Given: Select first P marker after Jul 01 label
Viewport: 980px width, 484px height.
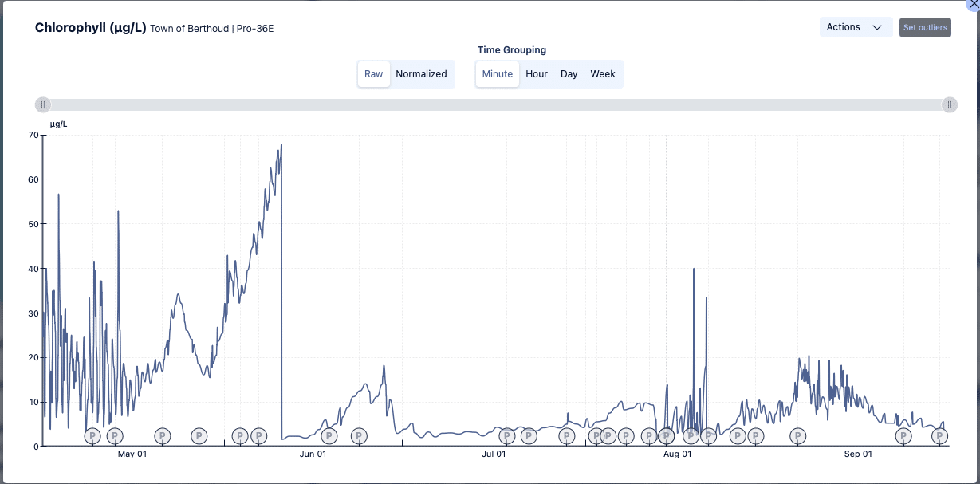Looking at the screenshot, I should pos(506,435).
